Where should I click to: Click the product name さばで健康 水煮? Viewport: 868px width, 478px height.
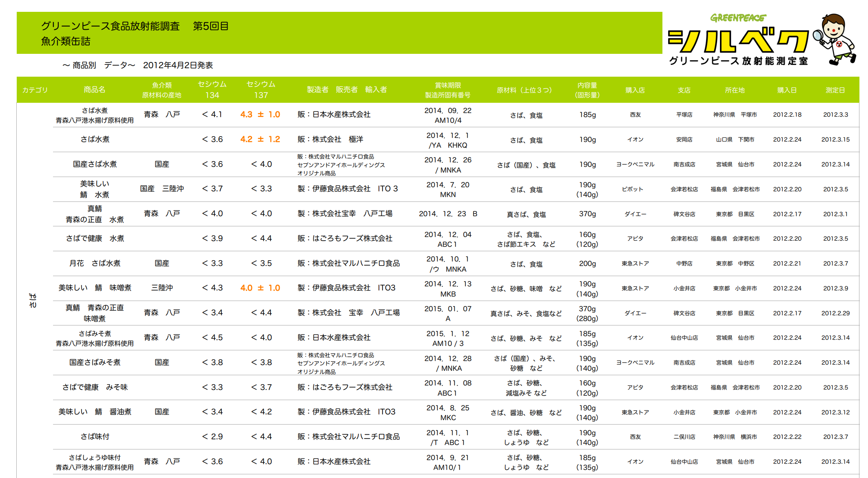pyautogui.click(x=95, y=239)
